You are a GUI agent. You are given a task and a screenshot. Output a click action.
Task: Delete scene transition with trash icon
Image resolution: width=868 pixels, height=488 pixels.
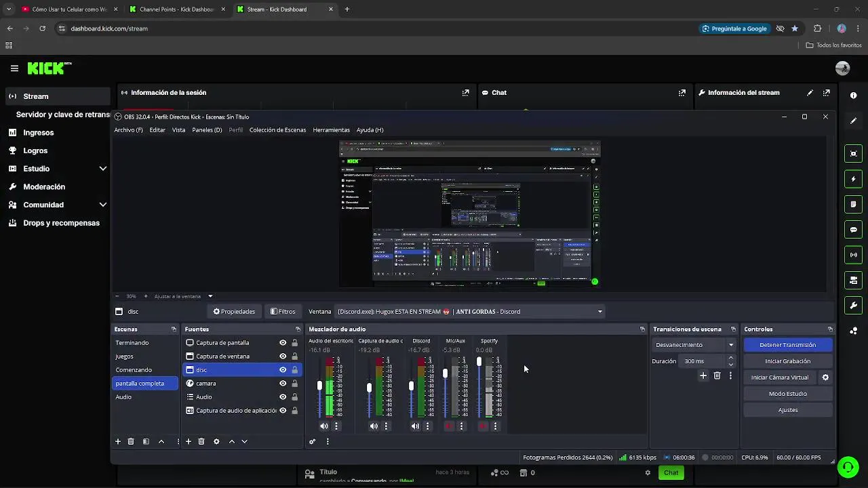717,375
